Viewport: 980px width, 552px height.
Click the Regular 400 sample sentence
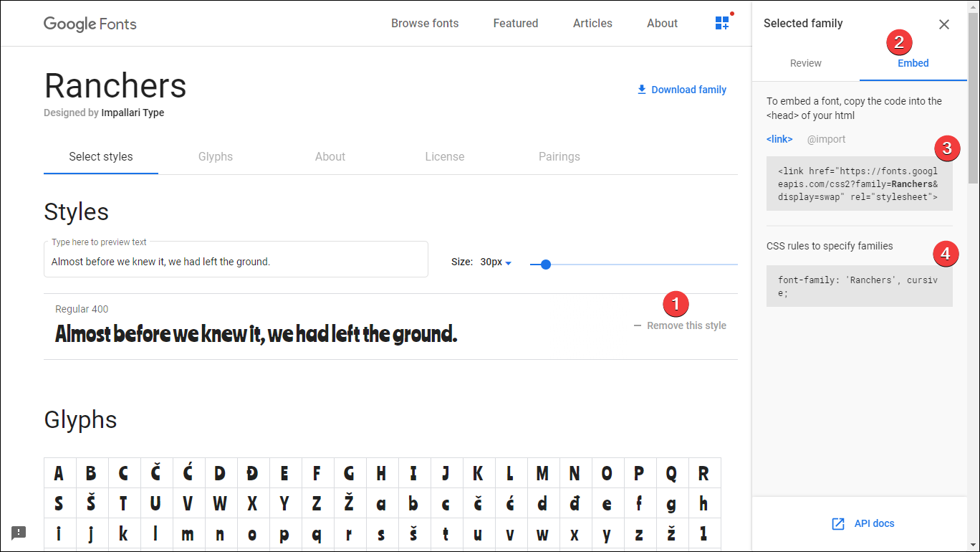tap(256, 334)
